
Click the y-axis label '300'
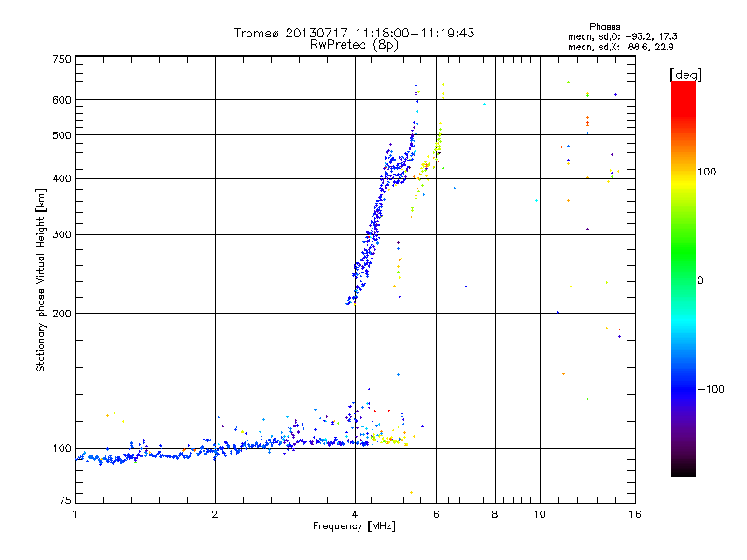(62, 235)
